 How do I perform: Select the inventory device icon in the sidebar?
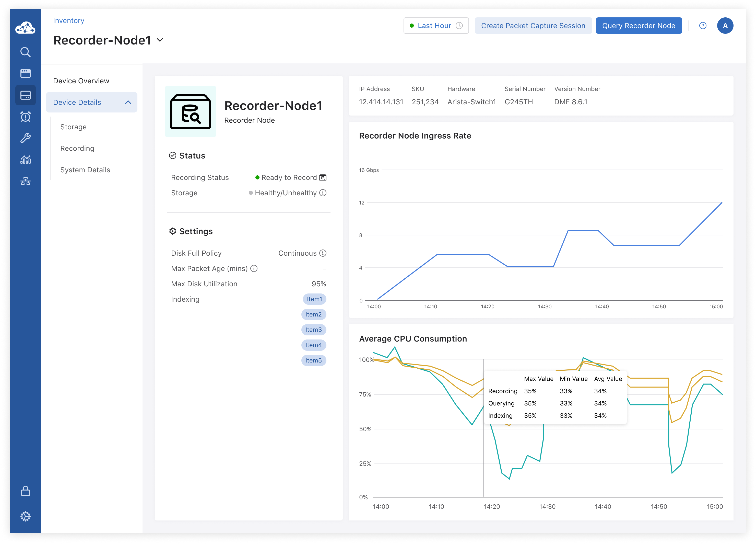(25, 95)
